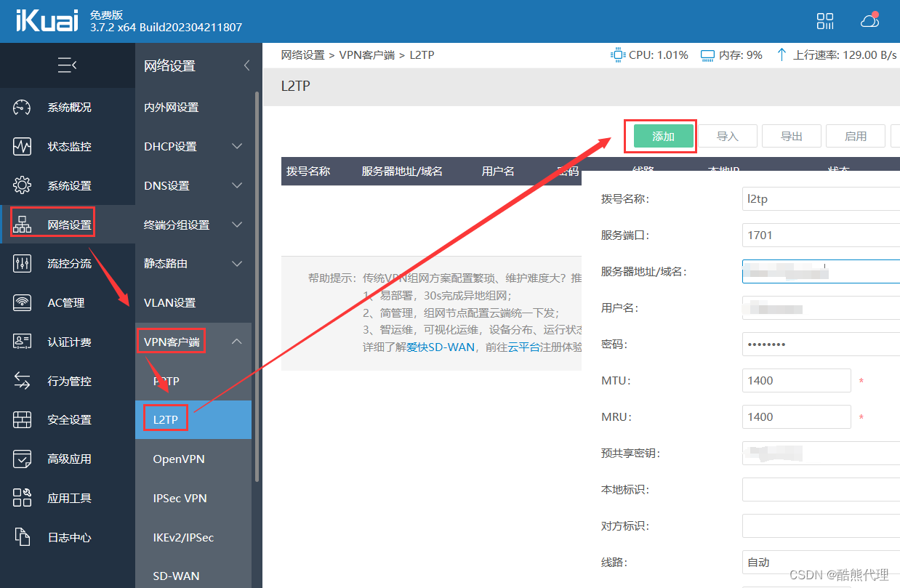Image resolution: width=900 pixels, height=588 pixels.
Task: Open 状态监控 monitor icon
Action: [23, 146]
